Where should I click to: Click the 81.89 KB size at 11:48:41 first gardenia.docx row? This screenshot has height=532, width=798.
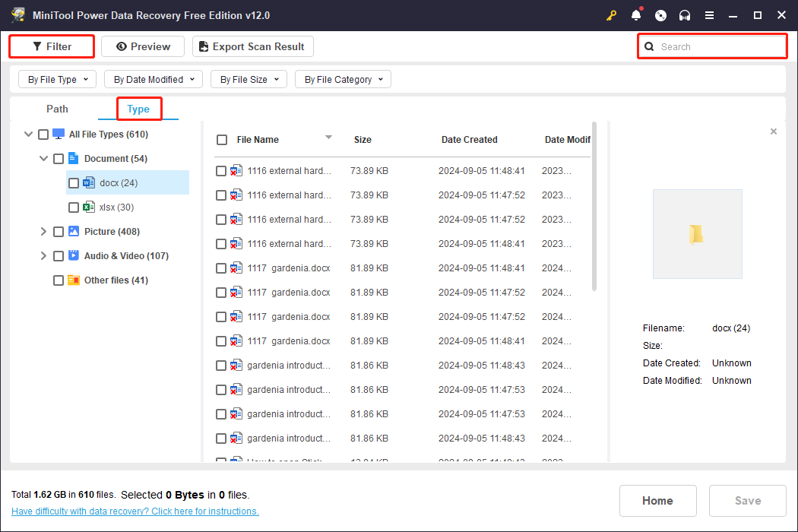pos(369,268)
